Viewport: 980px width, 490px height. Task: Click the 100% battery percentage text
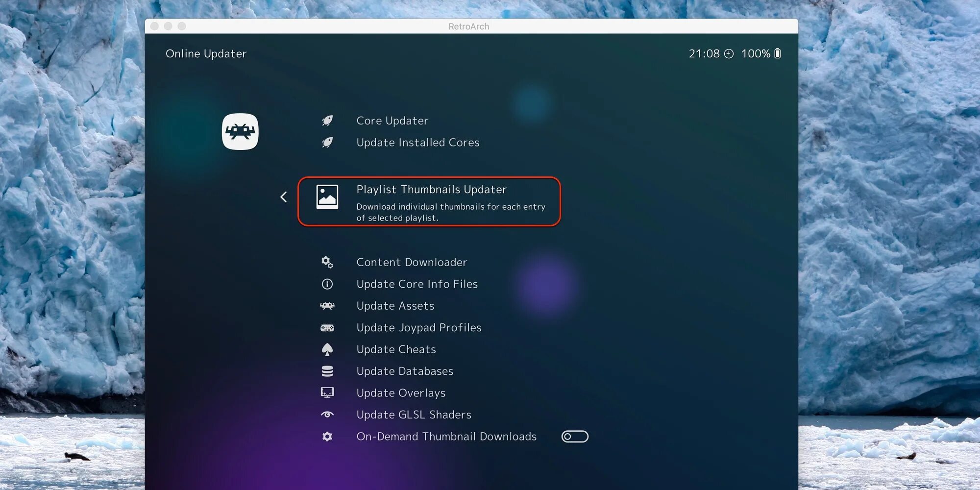(756, 54)
